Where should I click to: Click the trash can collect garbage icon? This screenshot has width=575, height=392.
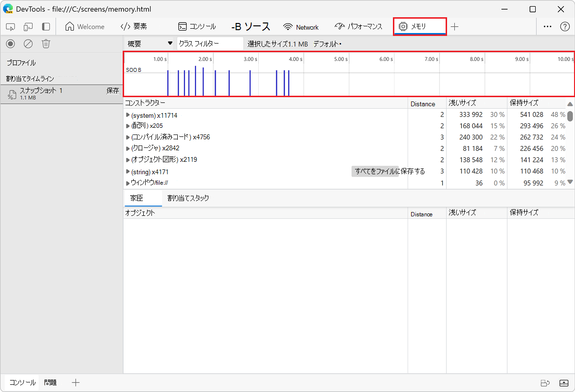click(46, 44)
